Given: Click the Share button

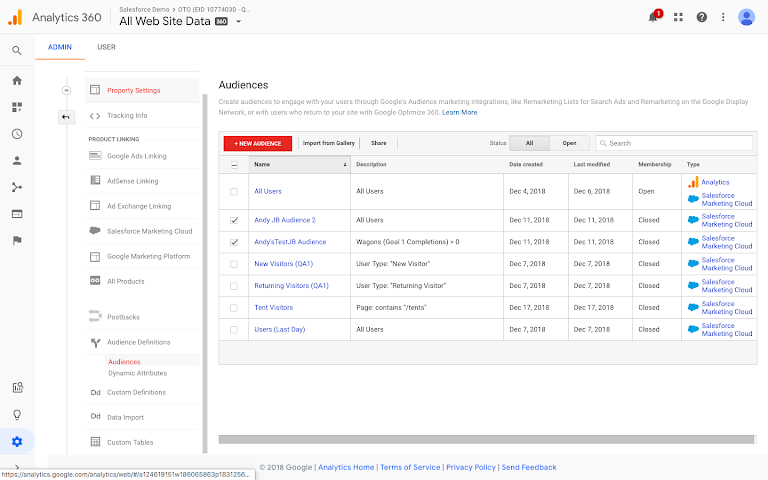Looking at the screenshot, I should 379,143.
